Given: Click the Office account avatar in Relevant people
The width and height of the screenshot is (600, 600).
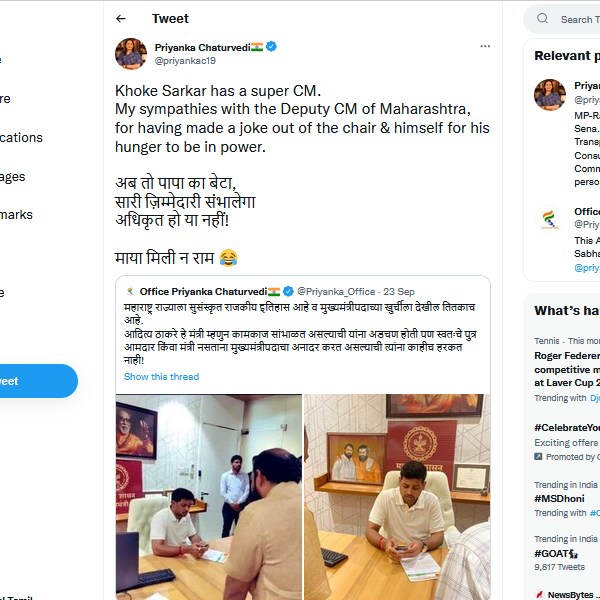Looking at the screenshot, I should pyautogui.click(x=550, y=219).
